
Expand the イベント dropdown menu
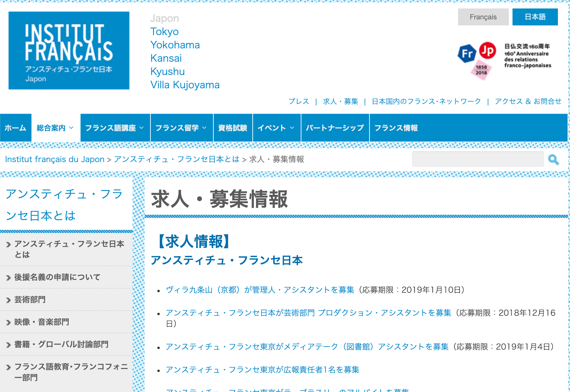click(x=277, y=128)
